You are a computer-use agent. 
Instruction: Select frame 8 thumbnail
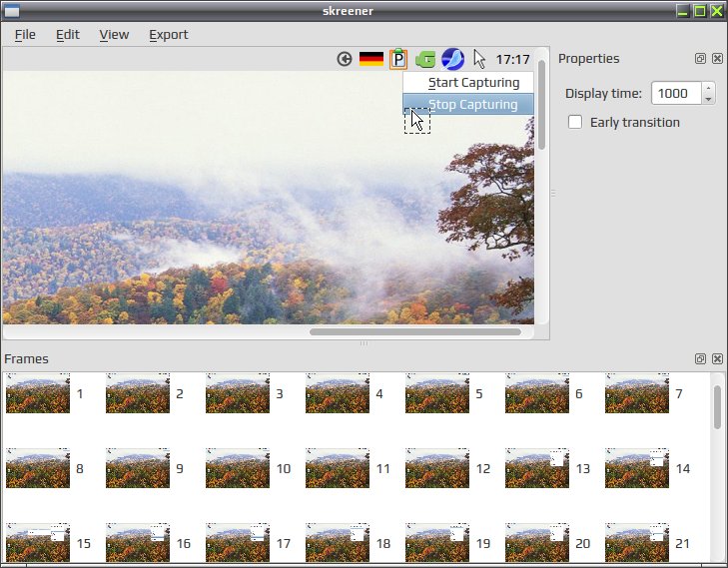point(38,468)
